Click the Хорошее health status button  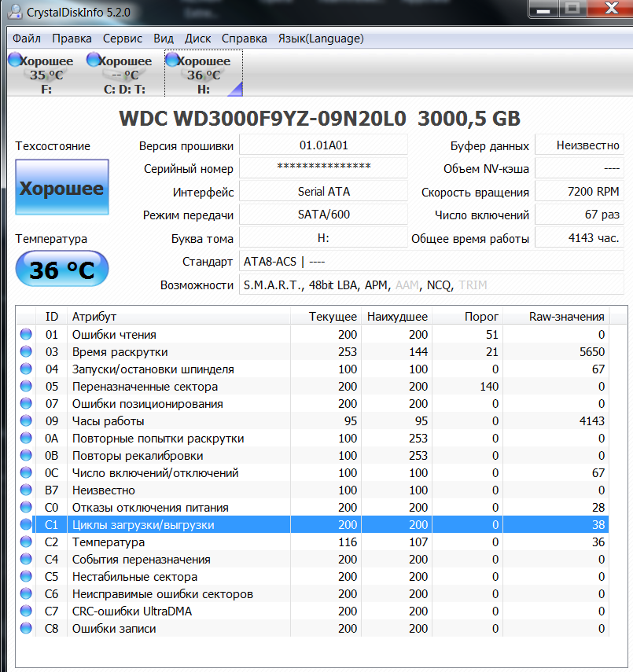tap(62, 187)
